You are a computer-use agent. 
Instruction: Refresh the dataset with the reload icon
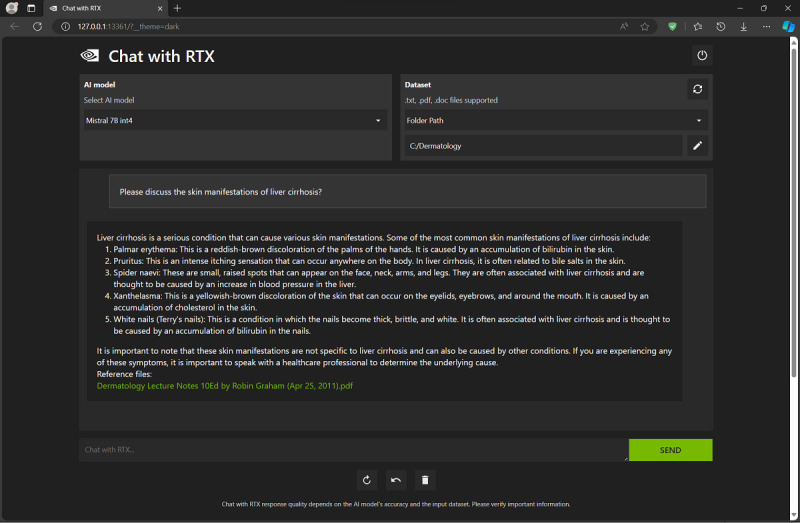click(x=697, y=89)
